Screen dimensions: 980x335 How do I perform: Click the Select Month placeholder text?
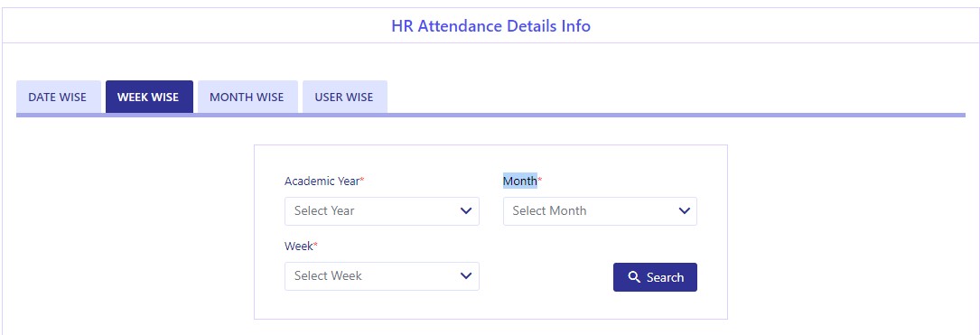(549, 210)
